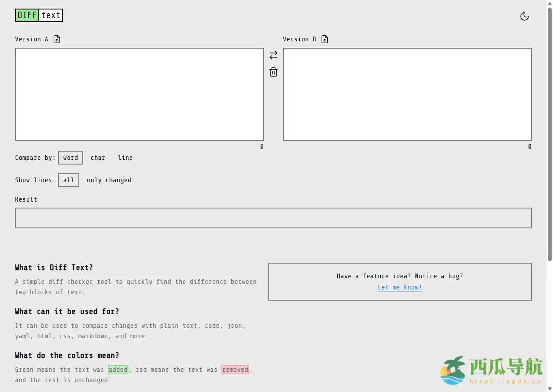Image resolution: width=553 pixels, height=392 pixels.
Task: Select compare by char
Action: pos(98,158)
